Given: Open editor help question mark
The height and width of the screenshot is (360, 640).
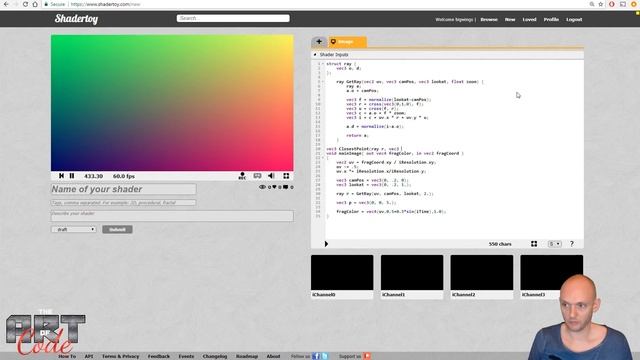Looking at the screenshot, I should point(572,244).
